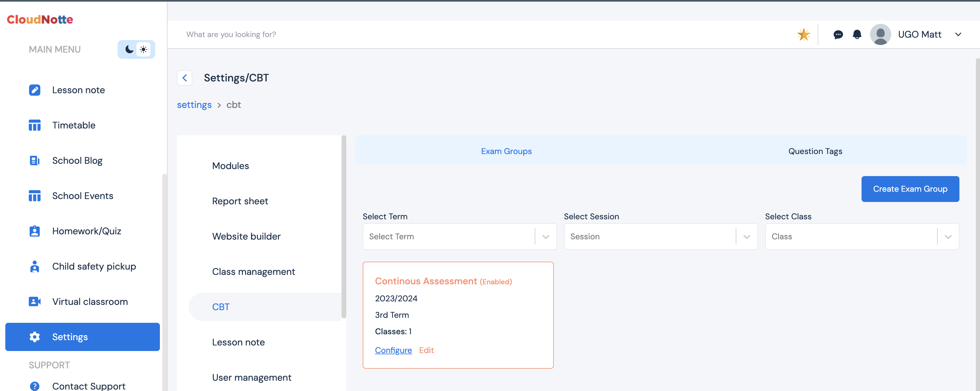The height and width of the screenshot is (391, 980).
Task: Click the Child safety pickup icon
Action: coord(35,266)
